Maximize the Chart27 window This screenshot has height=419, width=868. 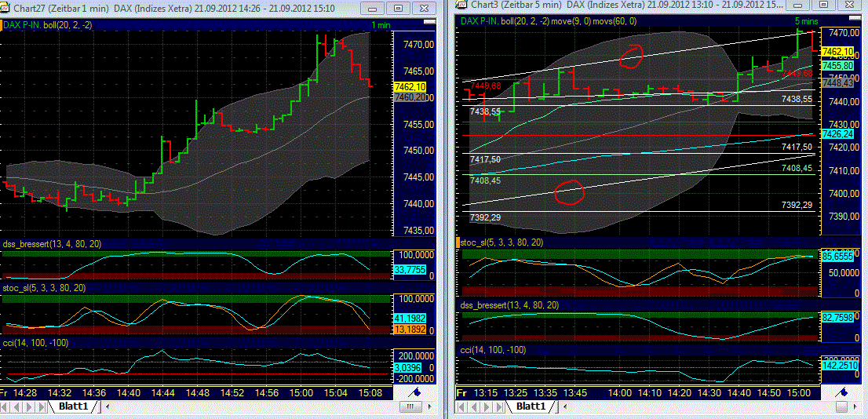click(x=397, y=9)
